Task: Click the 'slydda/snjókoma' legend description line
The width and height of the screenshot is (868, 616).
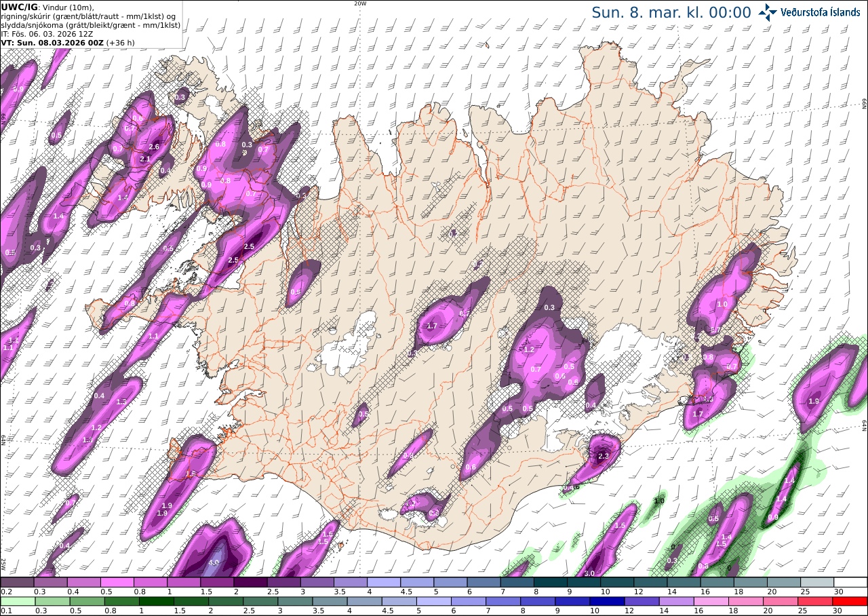Action: tap(90, 24)
